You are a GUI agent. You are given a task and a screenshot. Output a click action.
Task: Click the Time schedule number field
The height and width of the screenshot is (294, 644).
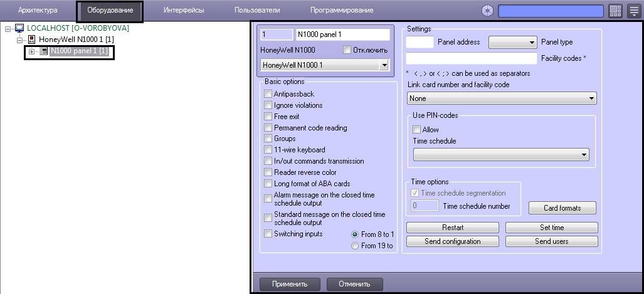click(x=425, y=206)
